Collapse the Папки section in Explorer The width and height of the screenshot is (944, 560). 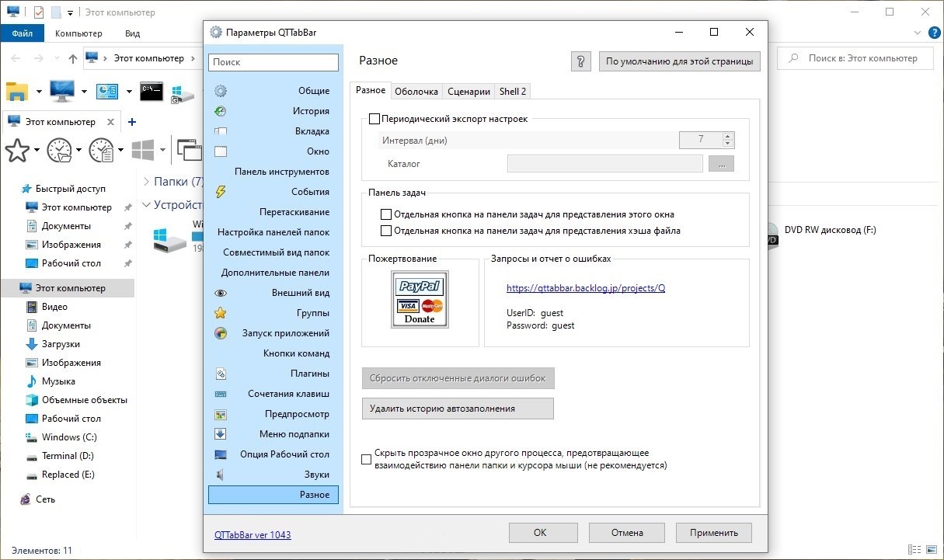point(147,181)
